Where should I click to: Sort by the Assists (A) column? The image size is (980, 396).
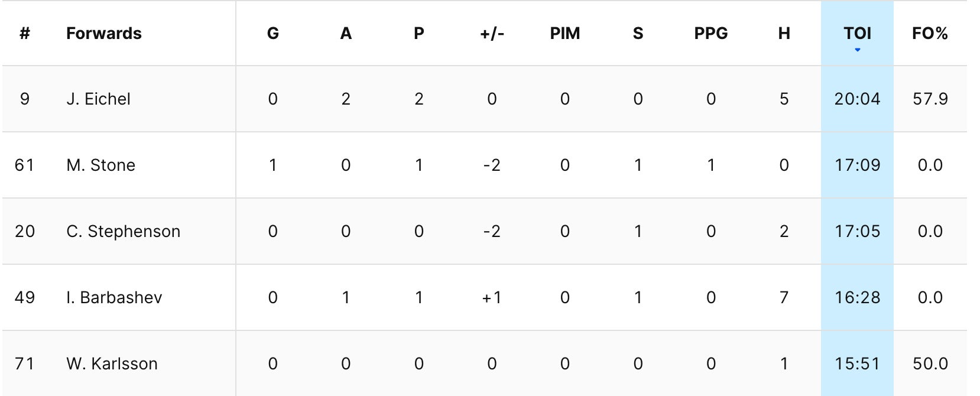346,34
